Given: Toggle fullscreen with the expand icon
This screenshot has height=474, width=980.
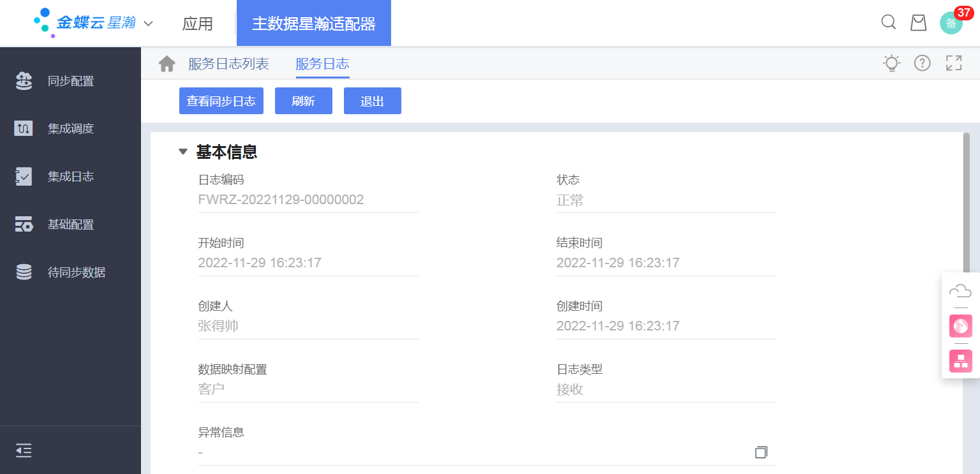Looking at the screenshot, I should point(954,63).
